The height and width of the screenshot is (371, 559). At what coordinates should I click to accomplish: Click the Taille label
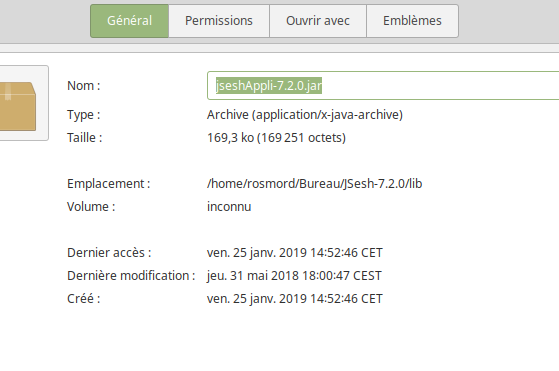coord(85,138)
